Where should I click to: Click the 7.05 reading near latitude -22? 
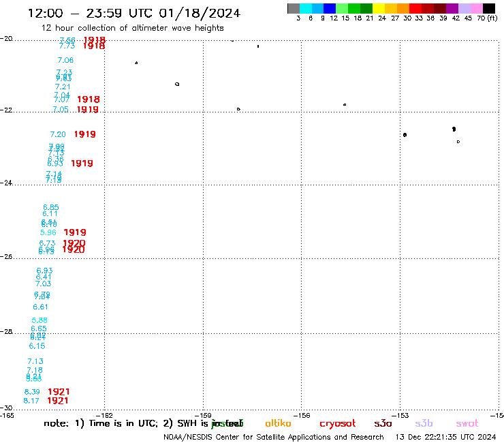pyautogui.click(x=61, y=109)
